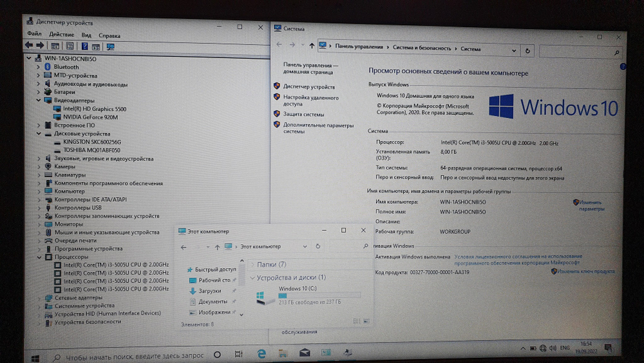Open File Explorer from taskbar

pyautogui.click(x=283, y=353)
